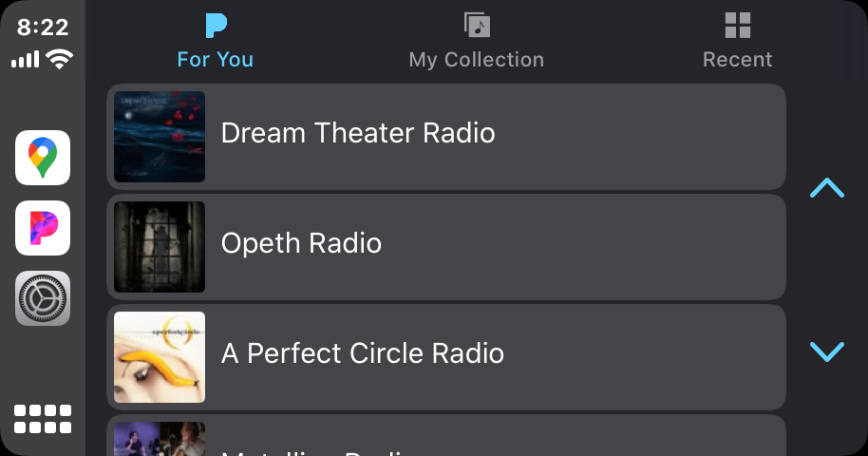Switch to the For You tab
868x456 pixels.
[216, 41]
